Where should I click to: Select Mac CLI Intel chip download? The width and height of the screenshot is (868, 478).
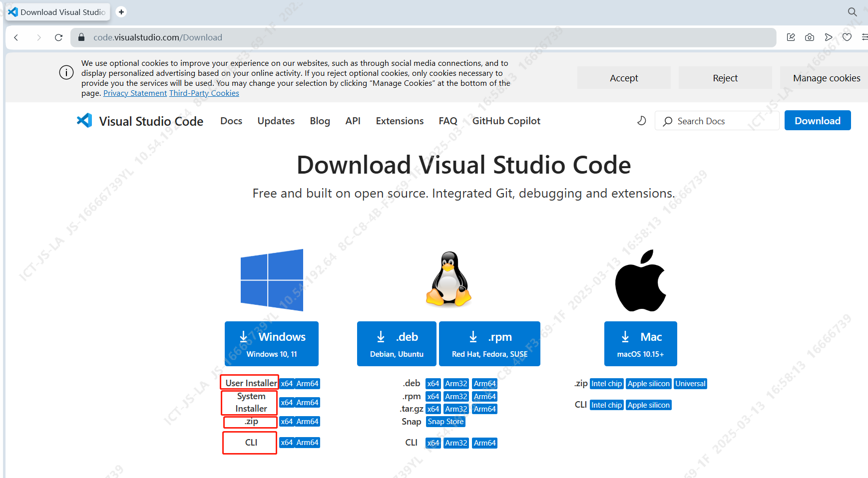(x=607, y=405)
